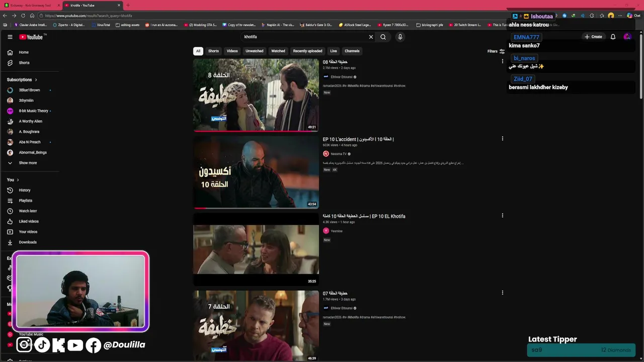Select Recently uploaded filter chip
Screen dimensions: 644x362
coord(307,51)
